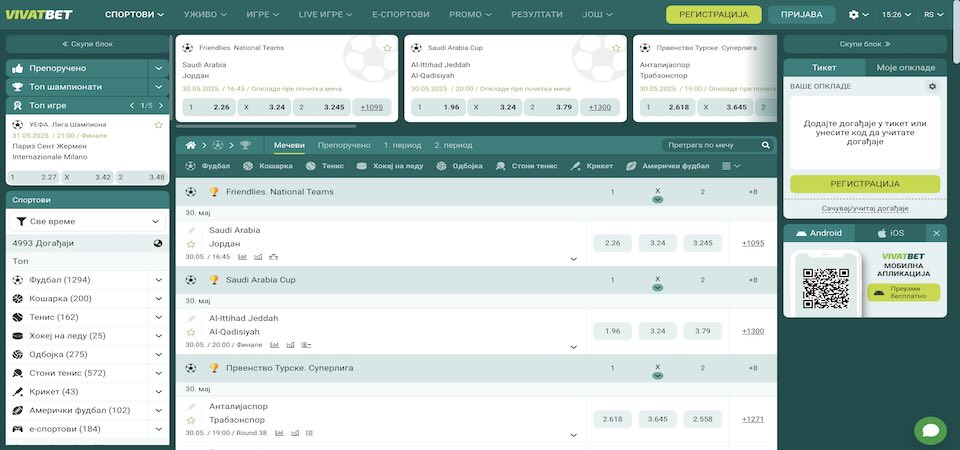Click the ПРИЈАВА login button

[801, 15]
